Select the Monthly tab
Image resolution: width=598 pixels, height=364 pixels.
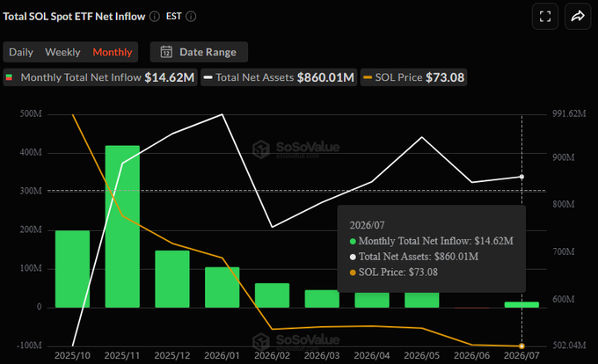click(113, 52)
